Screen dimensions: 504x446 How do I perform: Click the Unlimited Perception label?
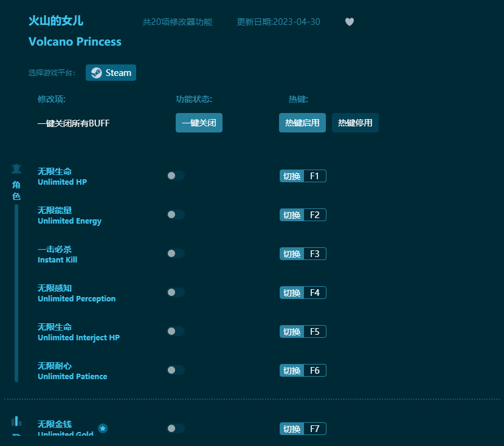click(77, 299)
